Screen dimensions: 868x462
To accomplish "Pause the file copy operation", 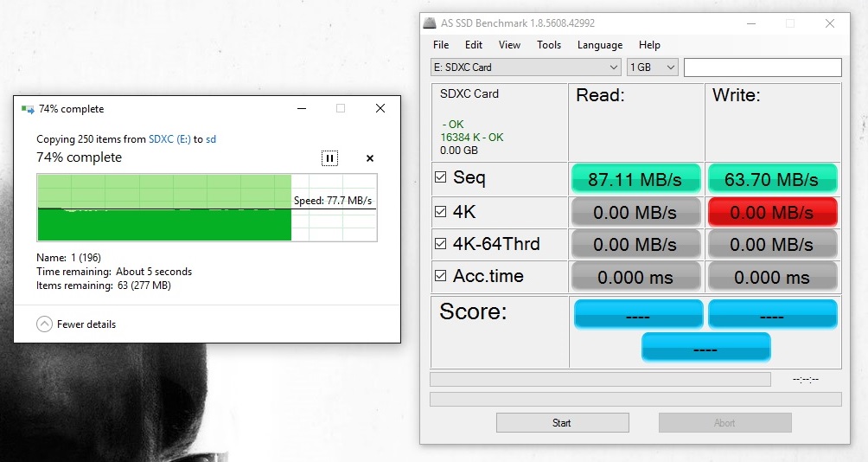I will pyautogui.click(x=329, y=158).
